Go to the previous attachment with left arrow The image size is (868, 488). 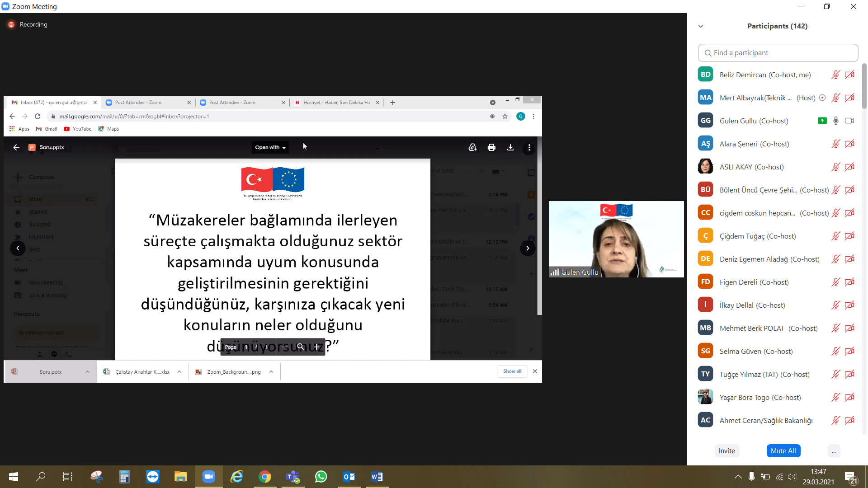tap(18, 248)
